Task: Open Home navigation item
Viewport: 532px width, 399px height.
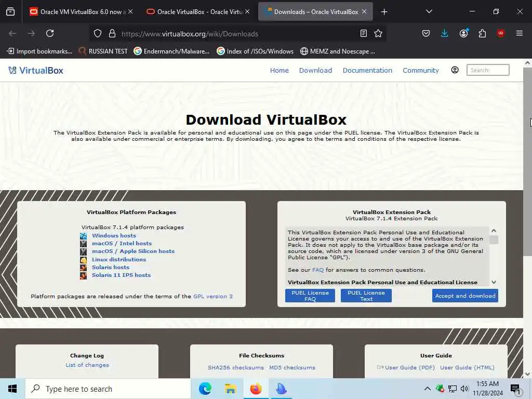Action: (279, 70)
